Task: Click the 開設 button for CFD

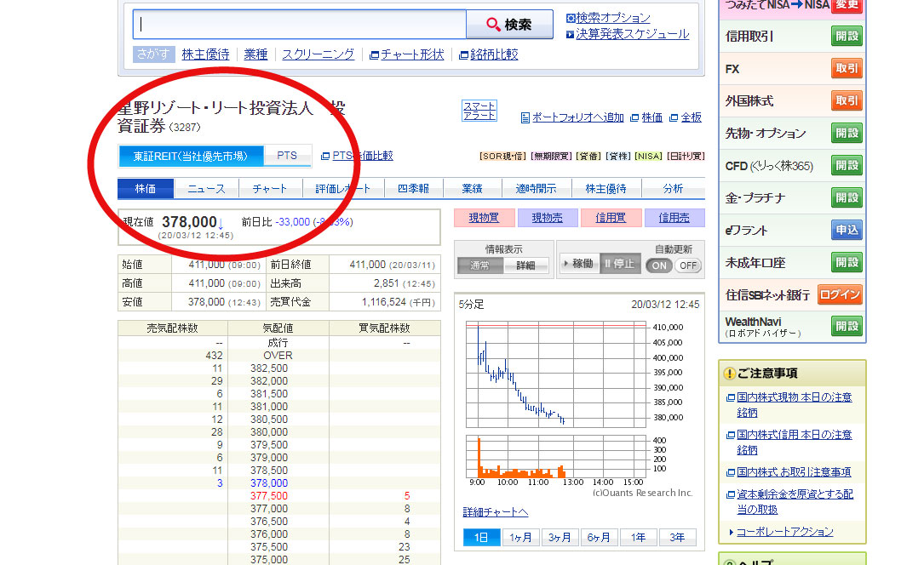Action: [847, 165]
